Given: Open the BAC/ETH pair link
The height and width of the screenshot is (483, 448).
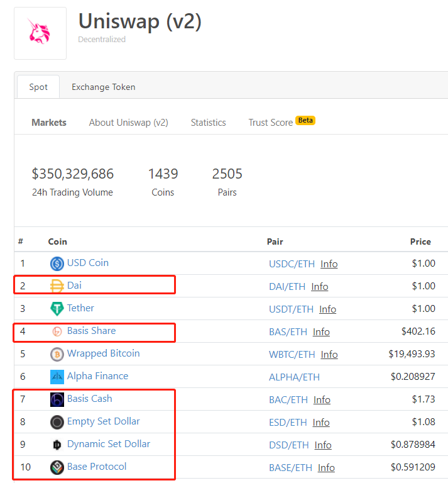Looking at the screenshot, I should click(x=288, y=400).
